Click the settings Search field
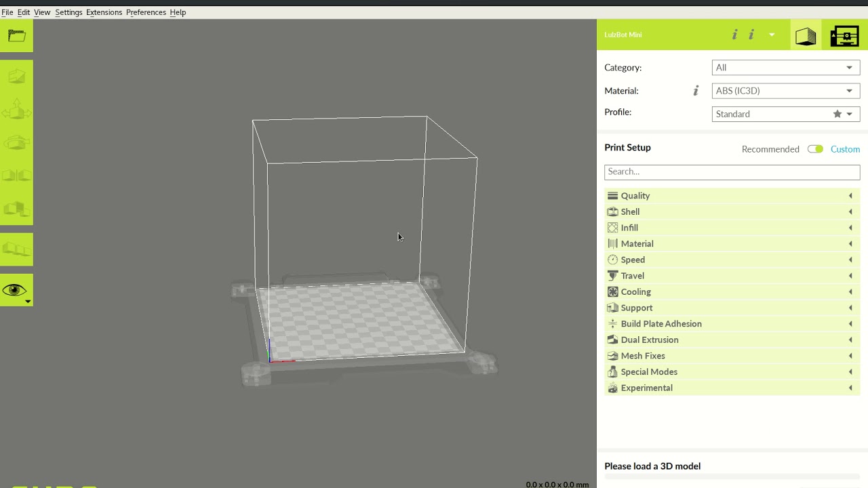868x488 pixels. click(x=732, y=171)
